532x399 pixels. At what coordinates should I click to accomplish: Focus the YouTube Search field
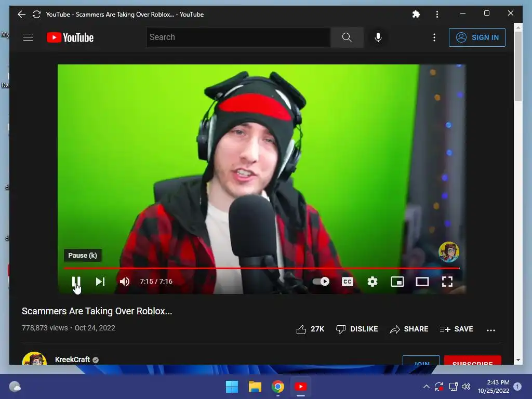click(238, 37)
